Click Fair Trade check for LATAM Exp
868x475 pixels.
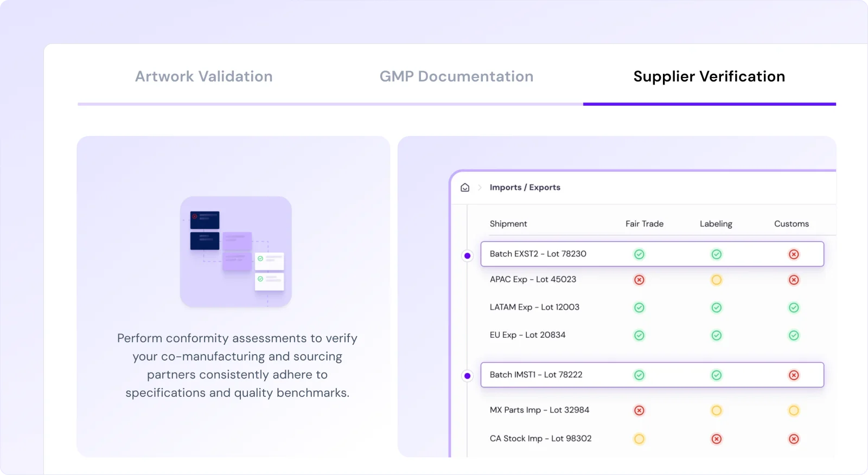pos(639,307)
